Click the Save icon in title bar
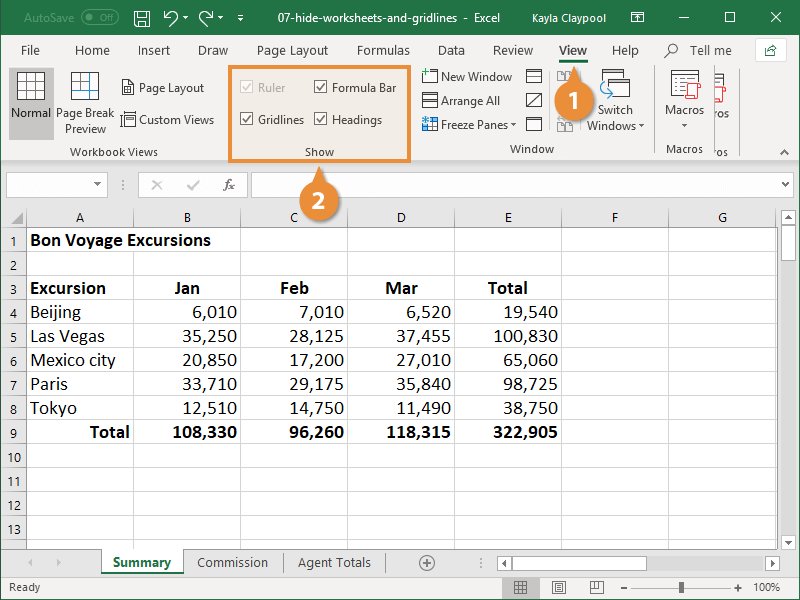This screenshot has width=800, height=600. coord(142,18)
